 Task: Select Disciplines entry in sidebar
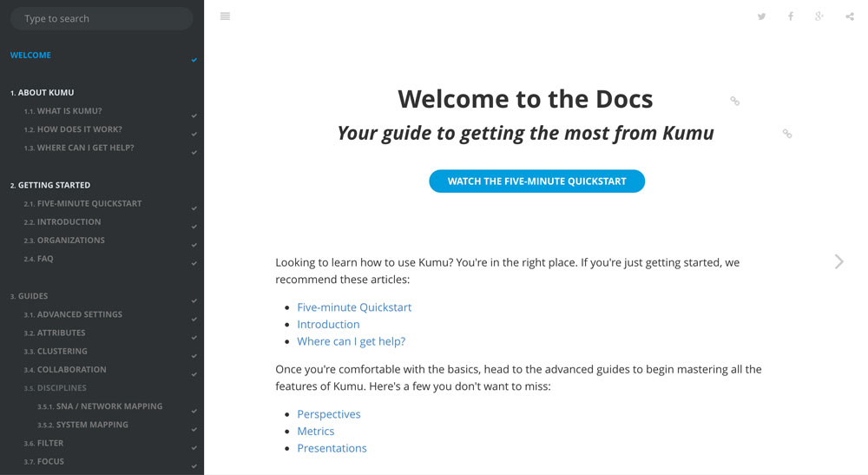coord(55,388)
